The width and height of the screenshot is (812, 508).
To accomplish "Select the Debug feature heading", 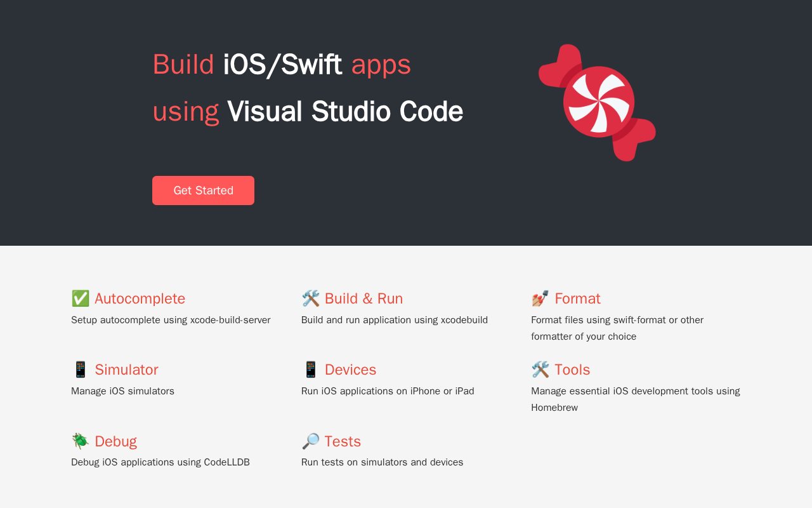I will click(x=115, y=441).
